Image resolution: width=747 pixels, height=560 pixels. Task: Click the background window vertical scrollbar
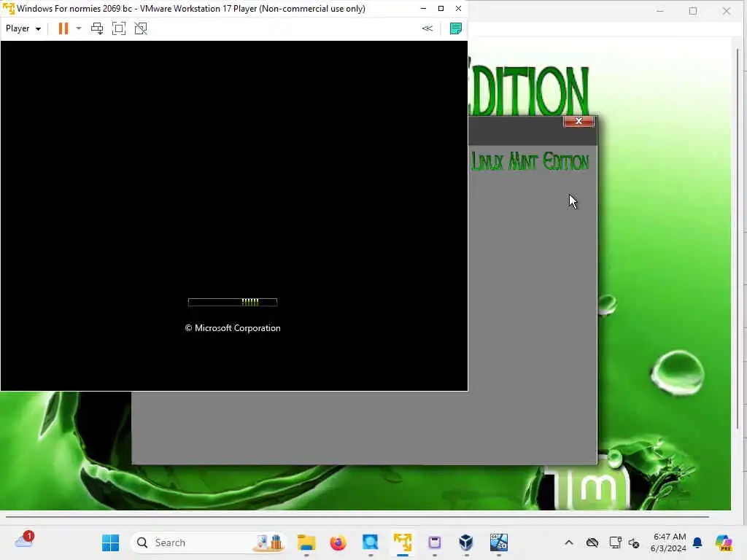pos(738,238)
